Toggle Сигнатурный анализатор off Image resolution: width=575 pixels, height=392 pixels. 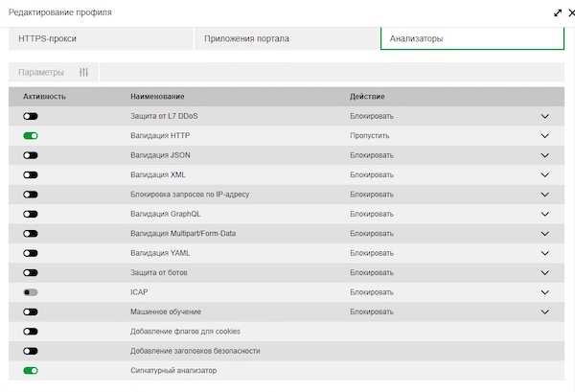[31, 370]
